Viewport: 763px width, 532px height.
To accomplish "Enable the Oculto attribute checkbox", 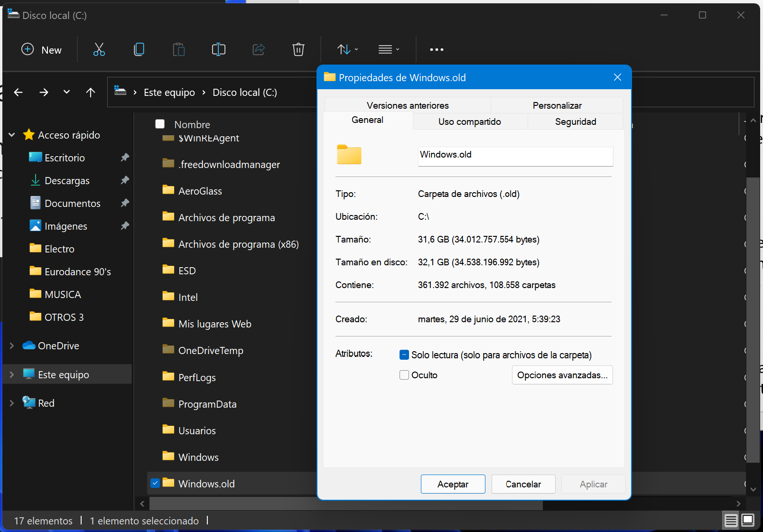I will (x=404, y=375).
